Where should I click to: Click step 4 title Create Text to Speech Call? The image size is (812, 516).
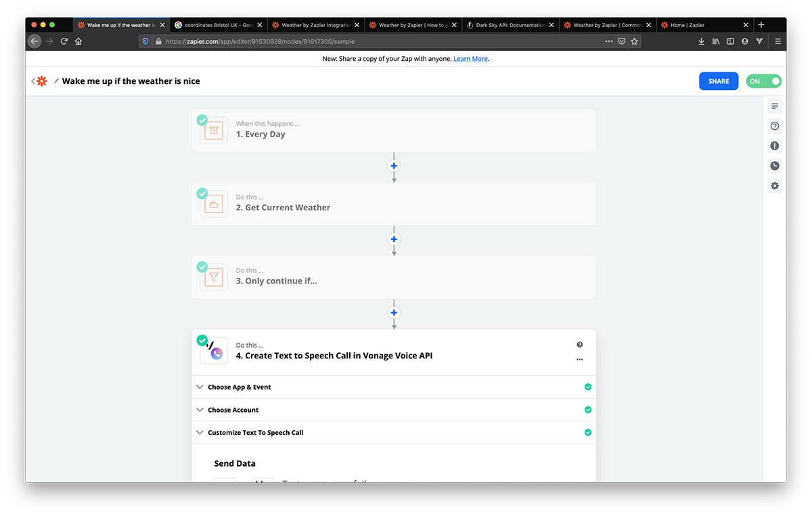[334, 356]
